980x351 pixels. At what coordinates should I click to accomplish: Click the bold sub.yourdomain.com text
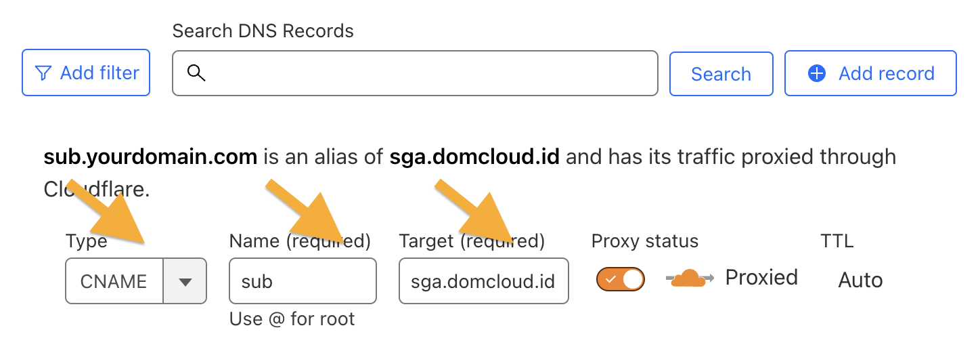click(150, 157)
